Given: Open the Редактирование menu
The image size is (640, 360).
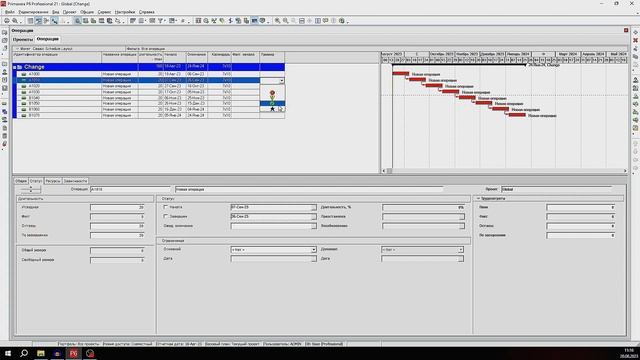Looking at the screenshot, I should (x=33, y=12).
